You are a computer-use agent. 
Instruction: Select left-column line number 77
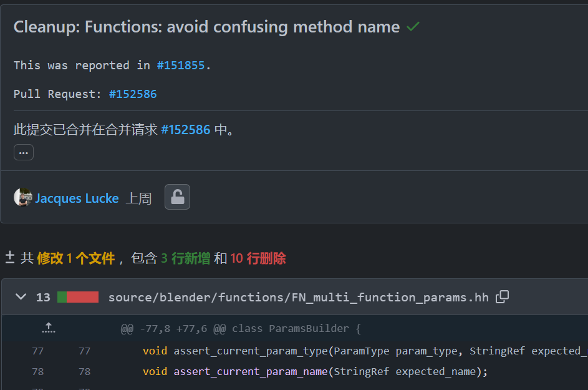tap(37, 351)
